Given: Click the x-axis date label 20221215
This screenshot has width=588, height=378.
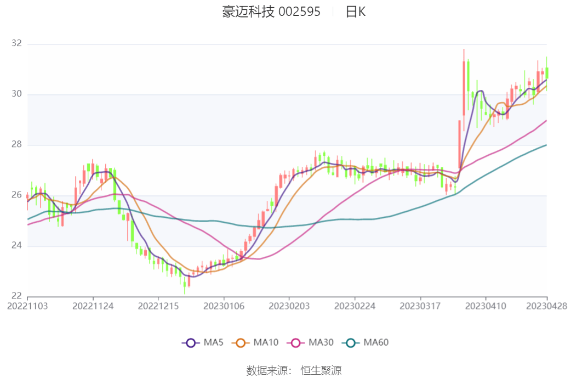Looking at the screenshot, I should click(x=158, y=306).
